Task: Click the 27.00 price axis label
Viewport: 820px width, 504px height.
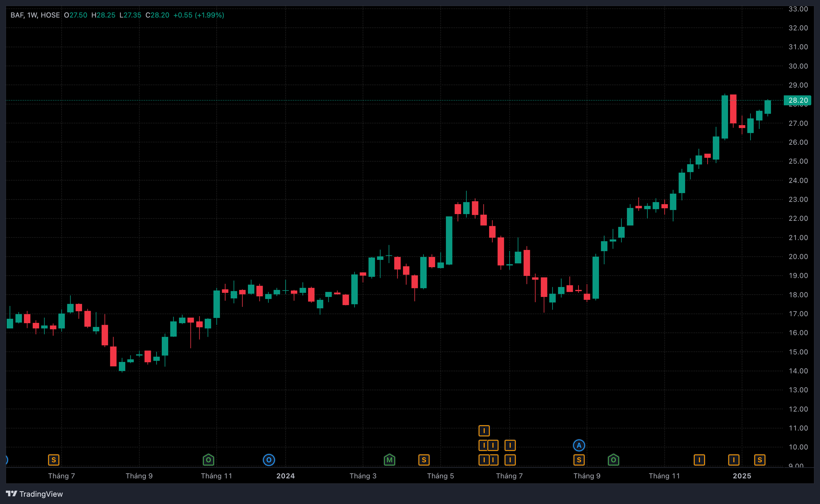Action: click(798, 123)
